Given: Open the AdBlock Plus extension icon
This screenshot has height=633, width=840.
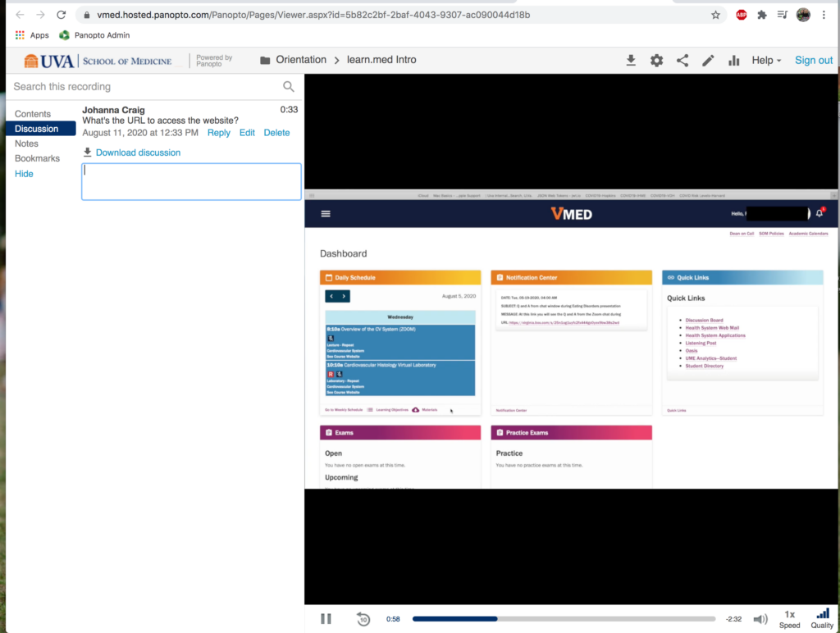Looking at the screenshot, I should point(742,15).
